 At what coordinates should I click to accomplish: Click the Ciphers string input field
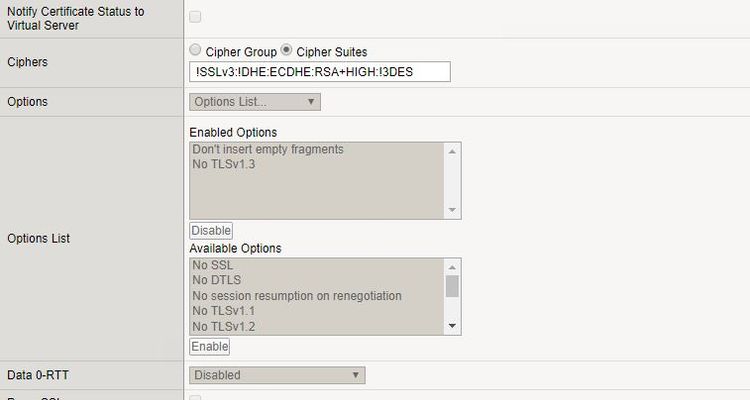coord(320,72)
